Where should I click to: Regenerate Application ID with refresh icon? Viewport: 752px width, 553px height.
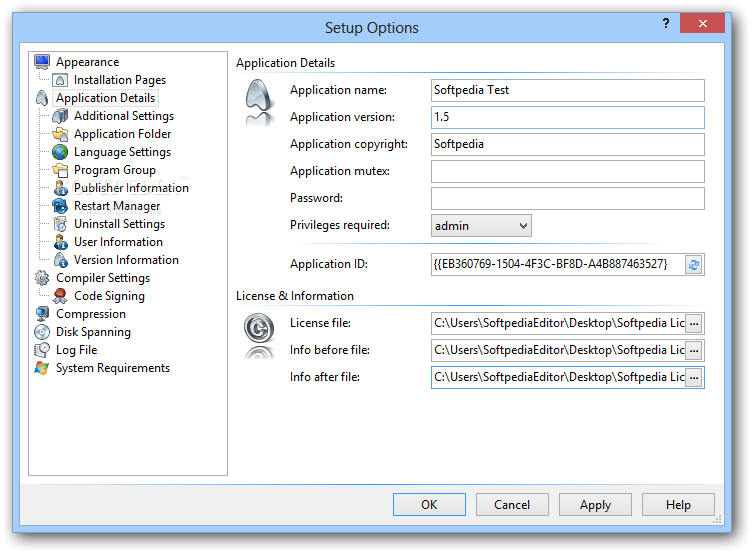tap(694, 264)
